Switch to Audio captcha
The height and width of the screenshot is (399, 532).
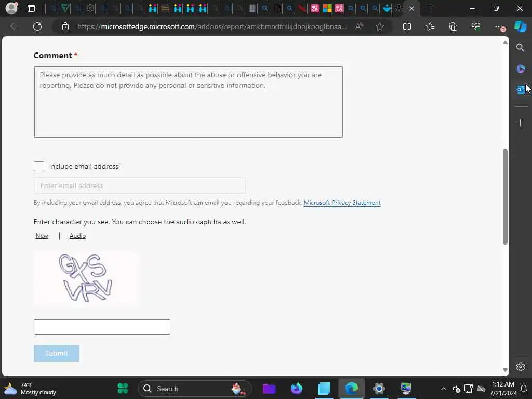78,236
